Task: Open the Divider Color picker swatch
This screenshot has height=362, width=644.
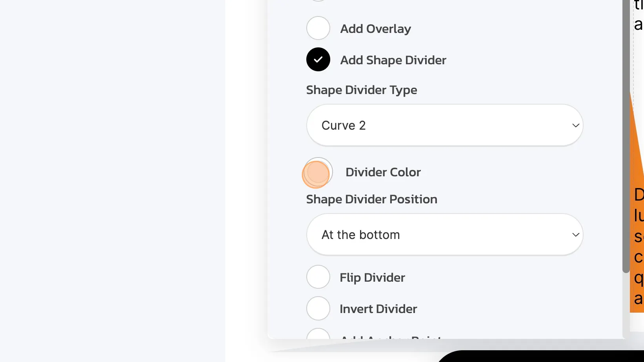Action: point(317,172)
